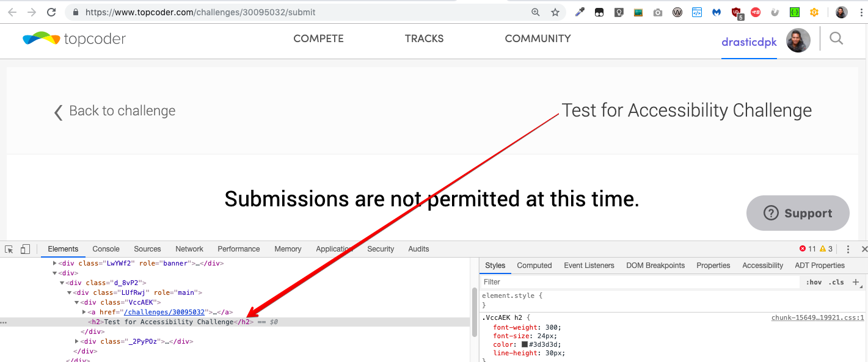Open the Audits tab
The image size is (868, 362).
(x=418, y=249)
